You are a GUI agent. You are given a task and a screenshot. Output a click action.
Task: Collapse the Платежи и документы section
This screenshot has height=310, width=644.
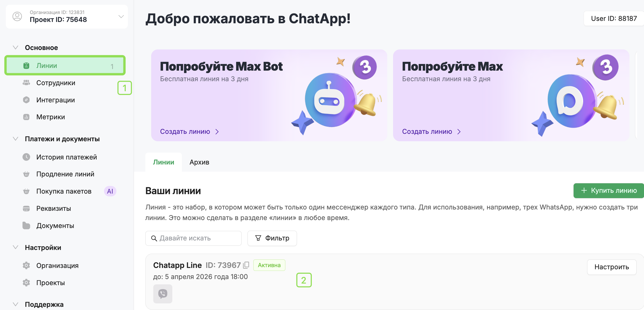click(16, 139)
